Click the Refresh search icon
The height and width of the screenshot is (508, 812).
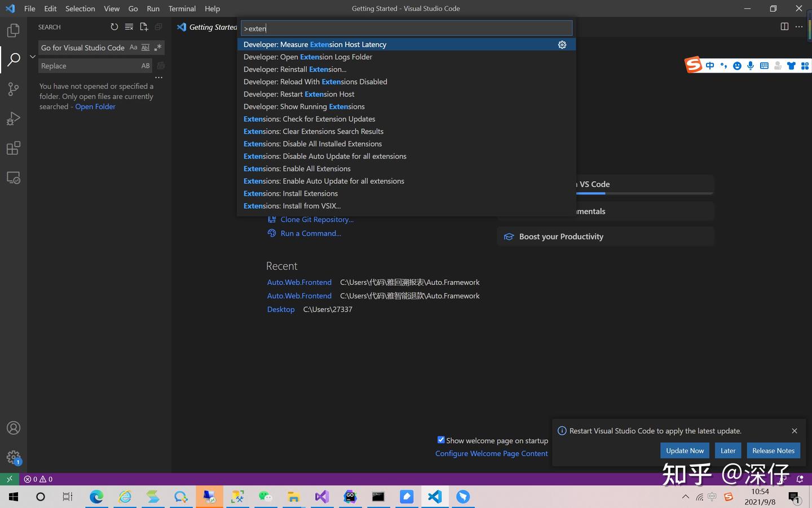click(x=114, y=27)
